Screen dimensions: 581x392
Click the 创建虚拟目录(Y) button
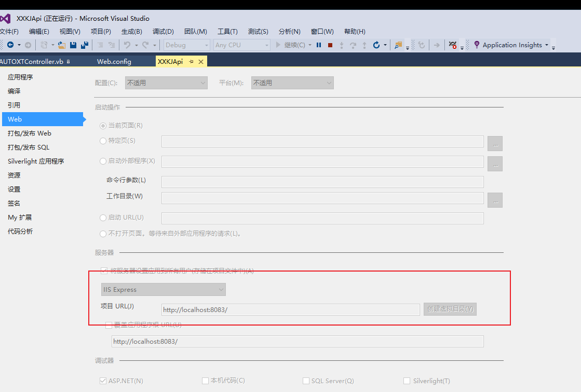pos(450,309)
